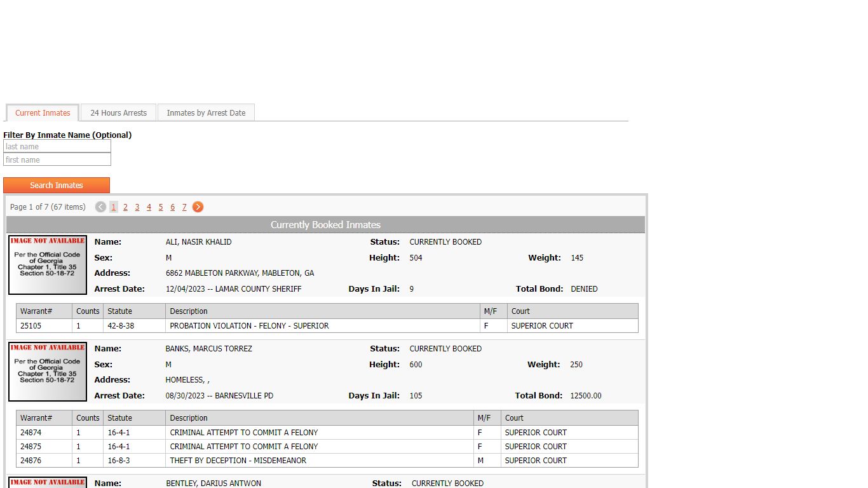868x488 pixels.
Task: Click warrant number 24875
Action: (31, 447)
